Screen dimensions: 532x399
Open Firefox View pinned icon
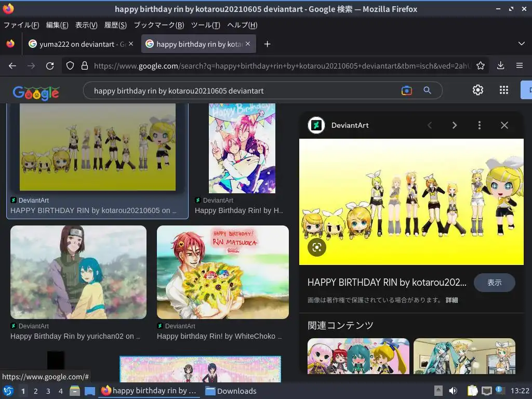[10, 44]
